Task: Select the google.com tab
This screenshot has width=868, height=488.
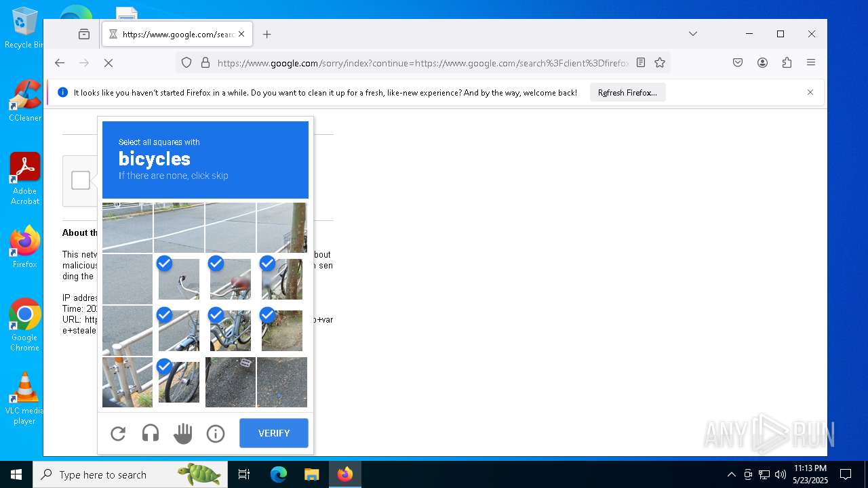Action: [x=178, y=34]
